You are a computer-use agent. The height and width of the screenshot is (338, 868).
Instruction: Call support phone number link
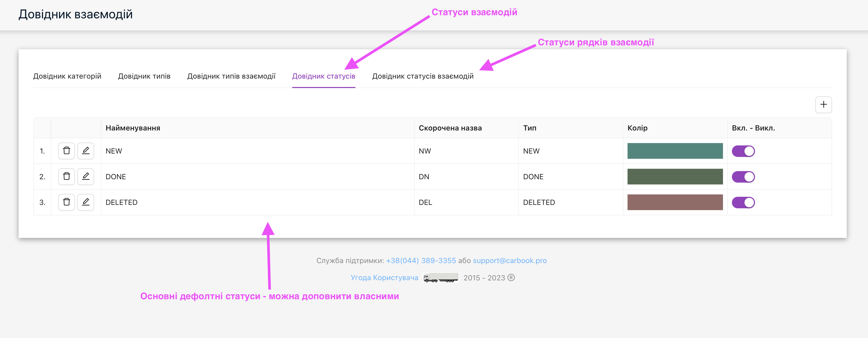(421, 260)
